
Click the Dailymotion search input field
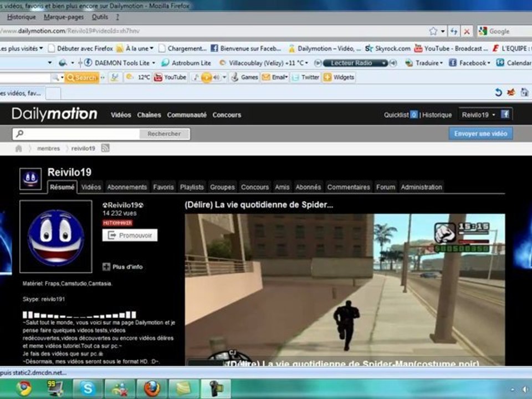coord(76,134)
